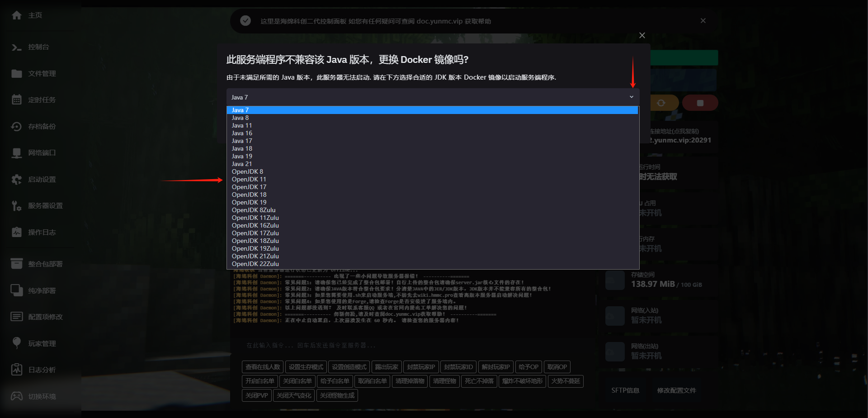Open the SFTP信息 button
Viewport: 868px width, 418px height.
coord(625,390)
